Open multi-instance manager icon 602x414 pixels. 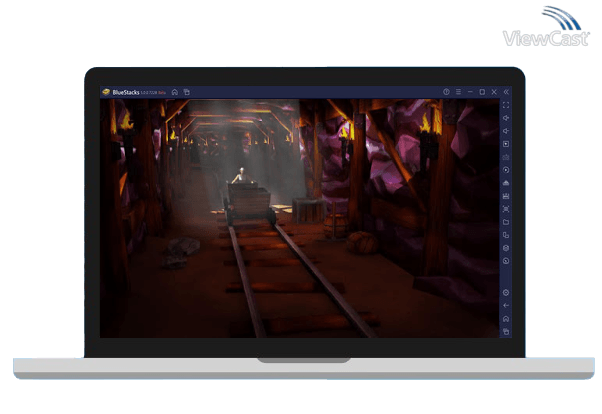click(506, 235)
